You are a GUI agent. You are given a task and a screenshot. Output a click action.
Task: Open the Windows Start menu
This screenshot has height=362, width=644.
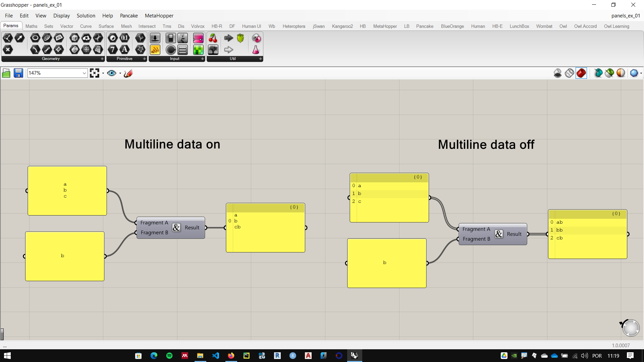pos(7,356)
